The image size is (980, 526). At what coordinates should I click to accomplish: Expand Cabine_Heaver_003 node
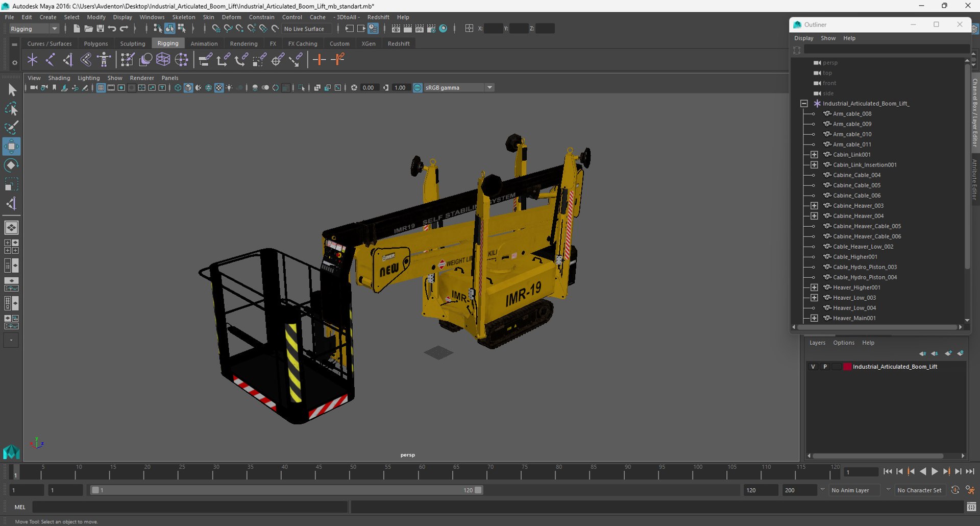coord(814,206)
